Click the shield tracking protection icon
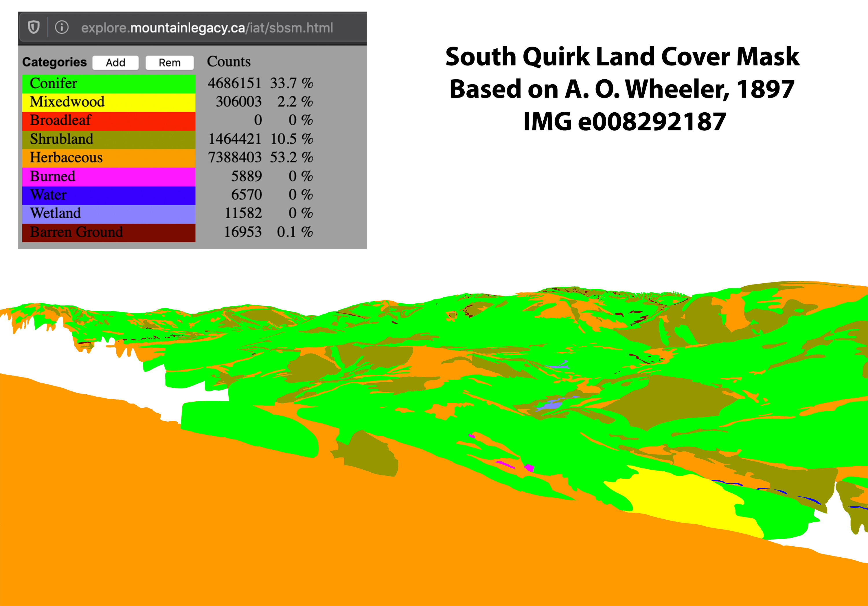This screenshot has height=606, width=868. (34, 27)
